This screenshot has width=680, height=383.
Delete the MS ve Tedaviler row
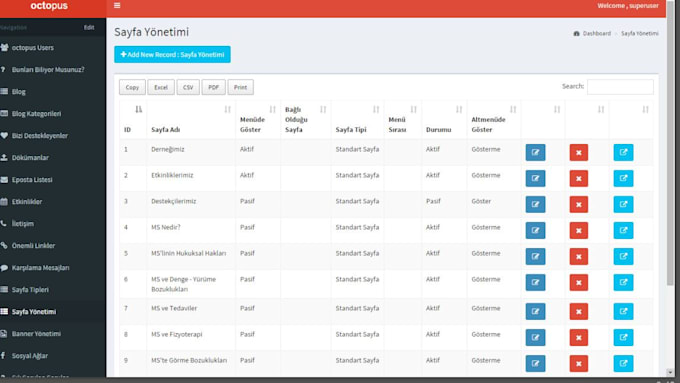pos(579,311)
